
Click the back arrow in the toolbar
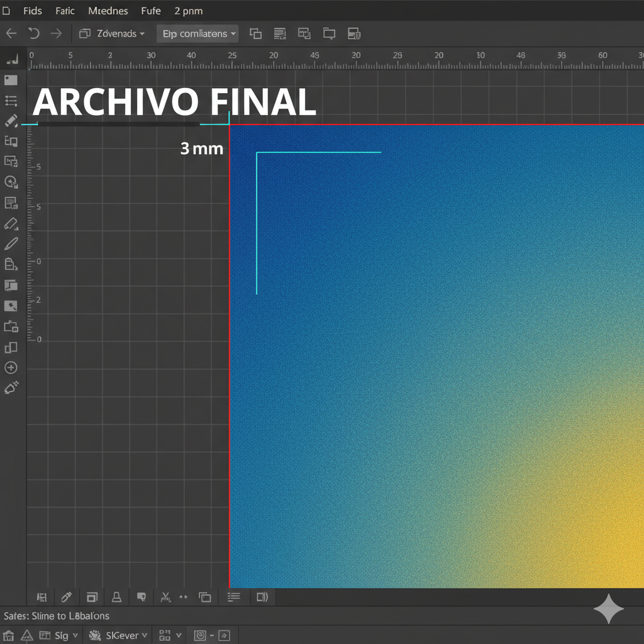point(11,33)
